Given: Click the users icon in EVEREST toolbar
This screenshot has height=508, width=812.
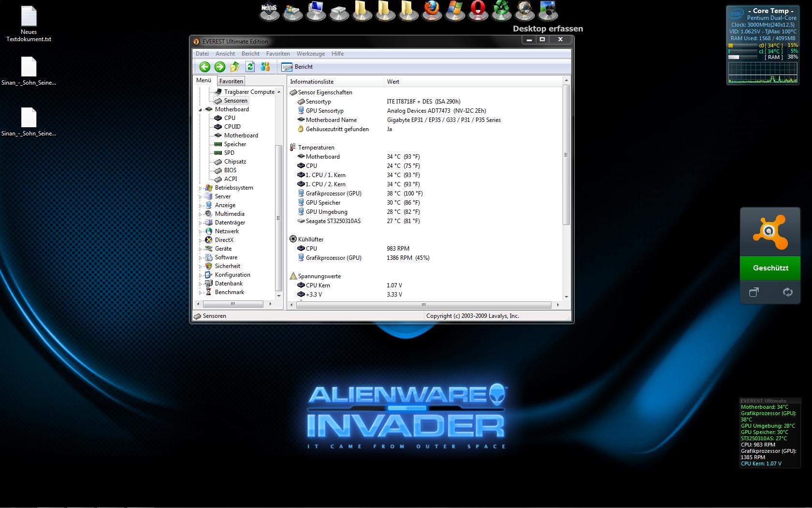Looking at the screenshot, I should click(265, 67).
